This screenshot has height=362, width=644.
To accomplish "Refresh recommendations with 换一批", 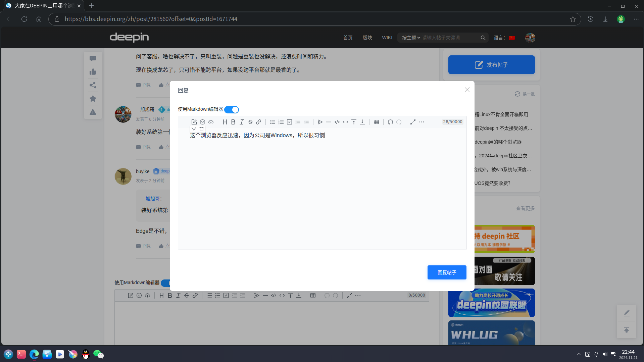I will [x=525, y=94].
